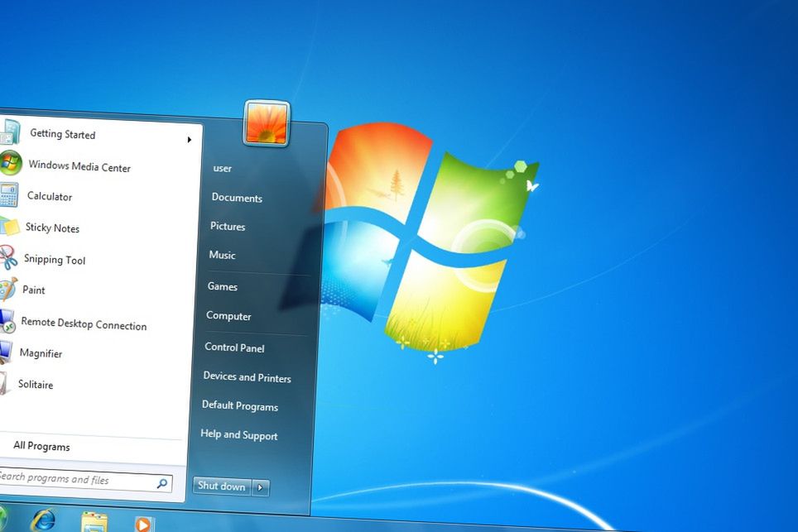Select the Paint label
Image resolution: width=798 pixels, height=532 pixels.
34,290
